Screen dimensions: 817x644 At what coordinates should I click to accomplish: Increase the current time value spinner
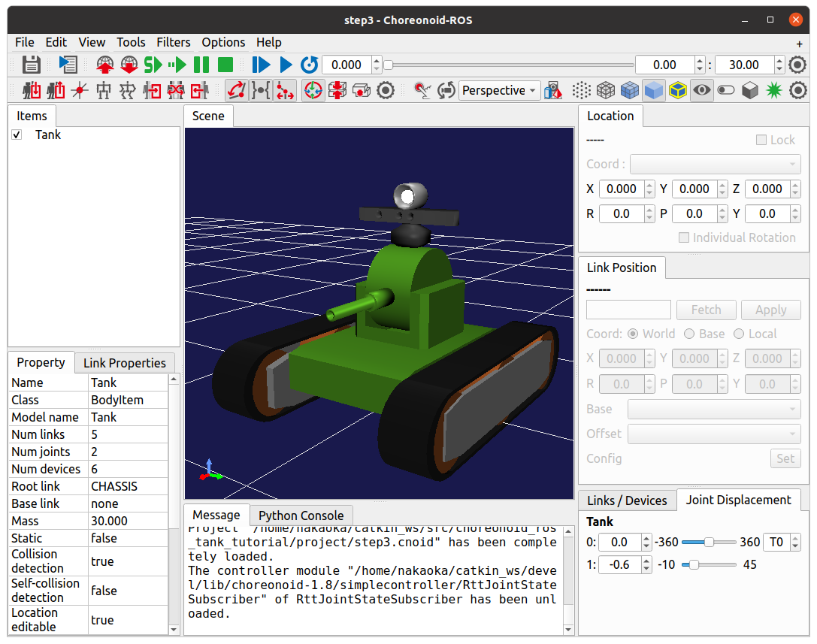(x=377, y=61)
